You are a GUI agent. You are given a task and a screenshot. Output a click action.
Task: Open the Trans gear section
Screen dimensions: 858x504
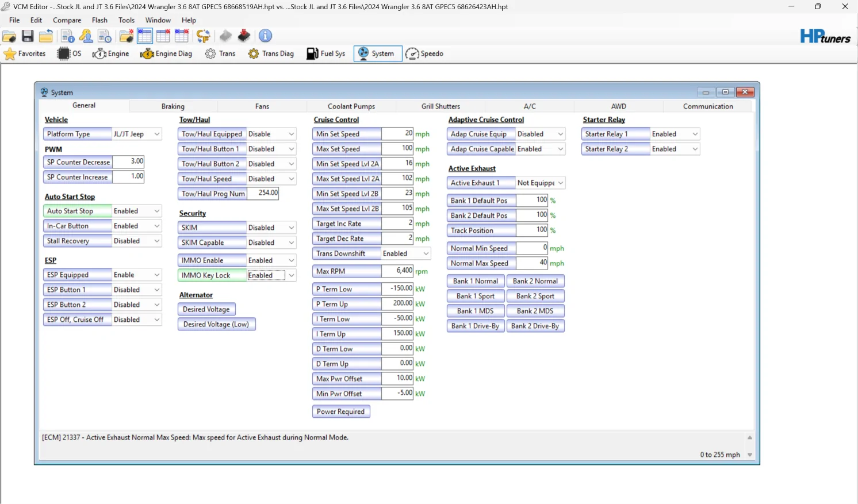pos(220,54)
